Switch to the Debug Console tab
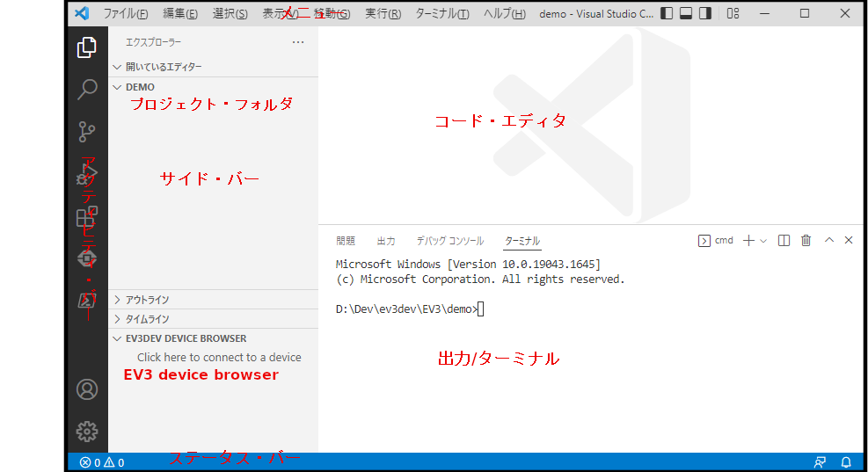This screenshot has width=868, height=472. click(450, 241)
